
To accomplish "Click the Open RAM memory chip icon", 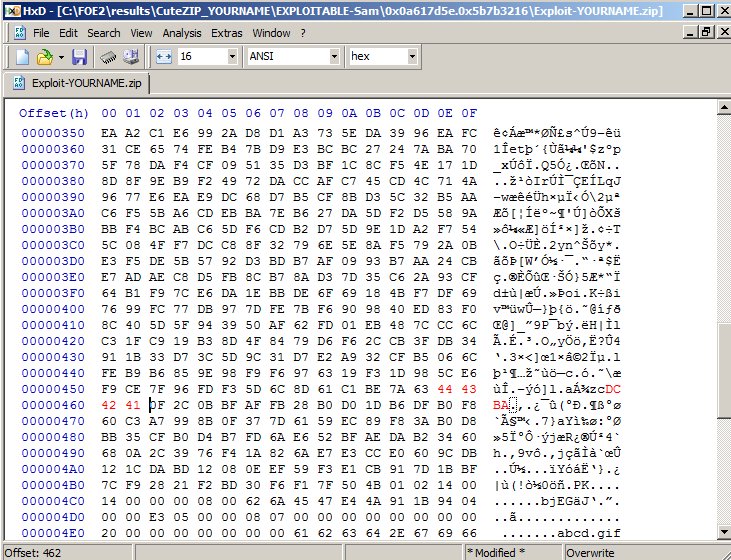I will coord(108,57).
